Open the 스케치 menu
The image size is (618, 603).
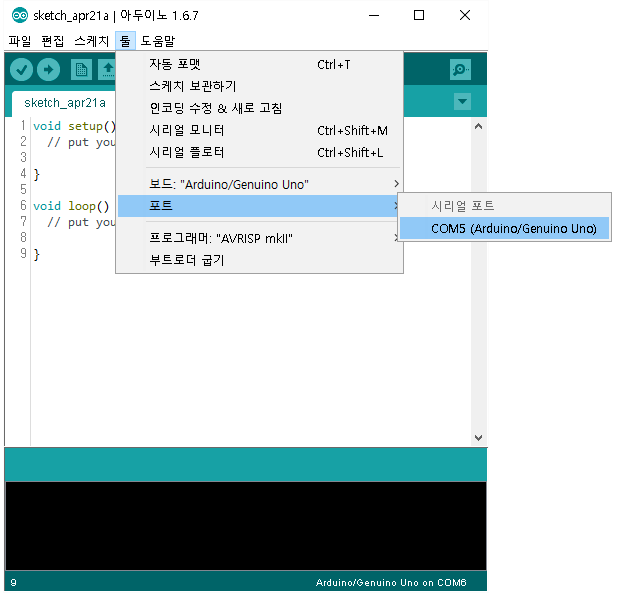click(91, 41)
